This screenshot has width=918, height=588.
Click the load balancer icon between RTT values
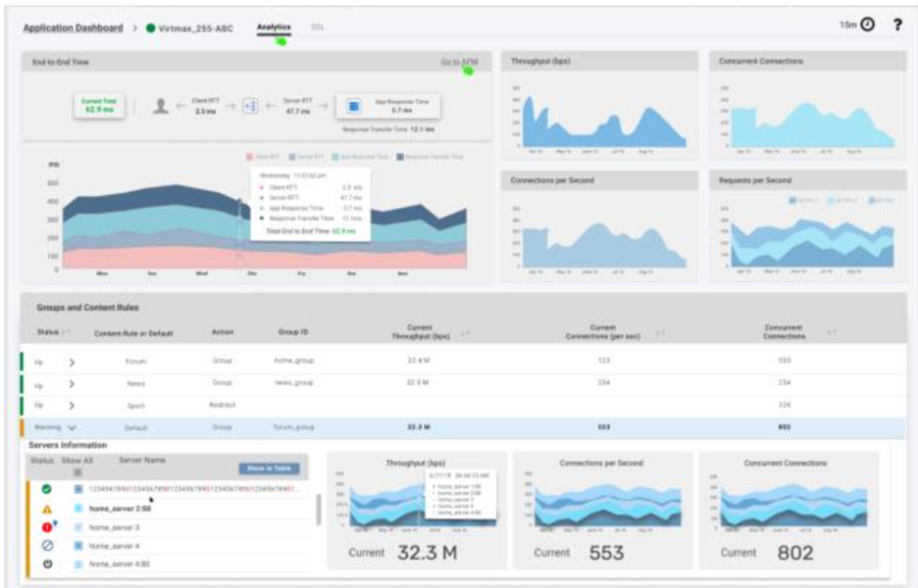click(x=249, y=105)
